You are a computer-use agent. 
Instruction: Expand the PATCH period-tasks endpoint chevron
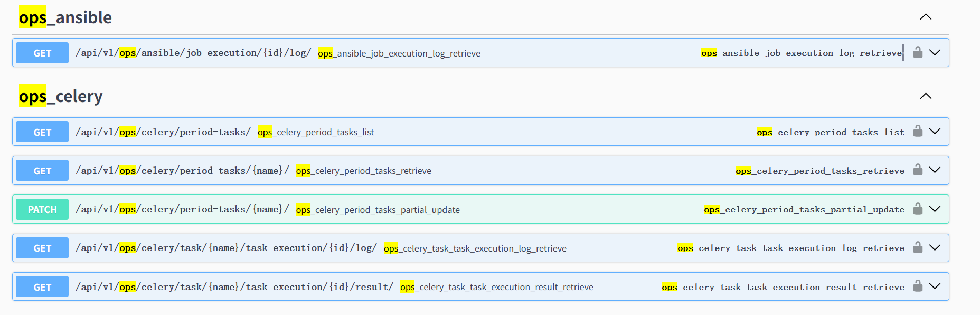(x=935, y=209)
